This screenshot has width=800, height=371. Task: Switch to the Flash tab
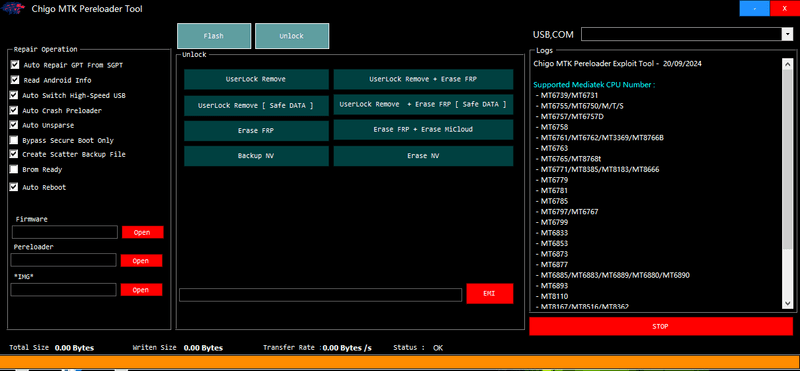(214, 36)
